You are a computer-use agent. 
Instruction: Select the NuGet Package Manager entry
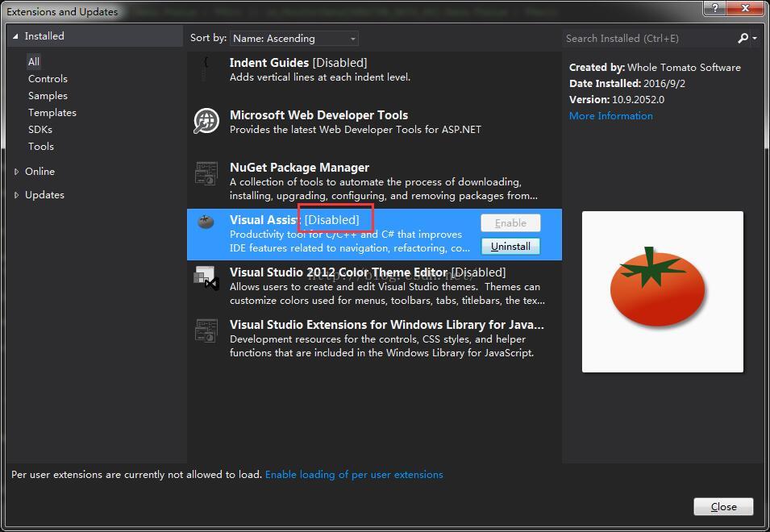pyautogui.click(x=374, y=181)
